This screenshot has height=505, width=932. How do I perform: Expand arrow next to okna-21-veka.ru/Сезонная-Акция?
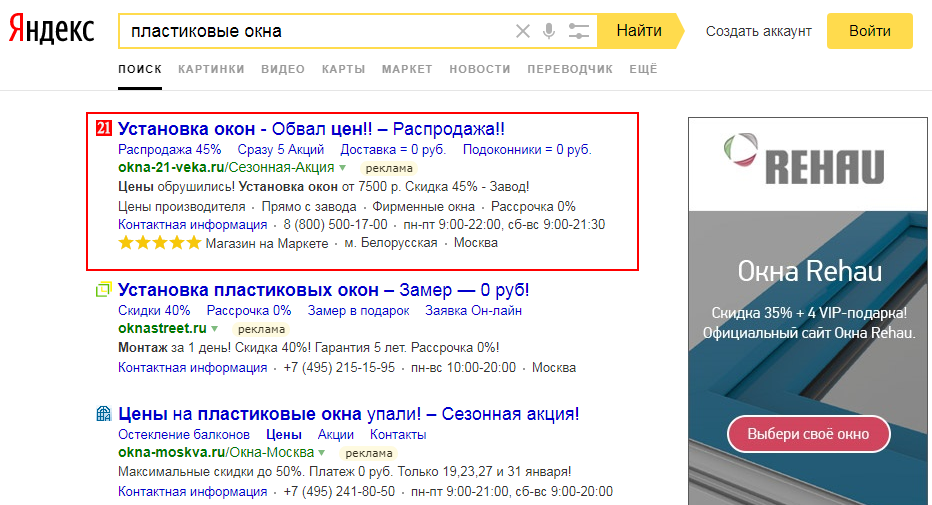pos(342,168)
